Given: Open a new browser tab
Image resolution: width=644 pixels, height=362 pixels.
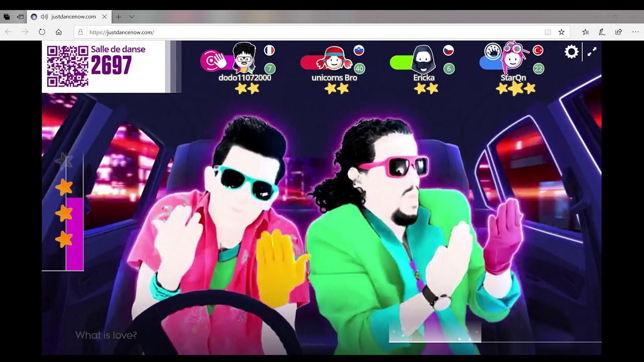Looking at the screenshot, I should click(119, 17).
